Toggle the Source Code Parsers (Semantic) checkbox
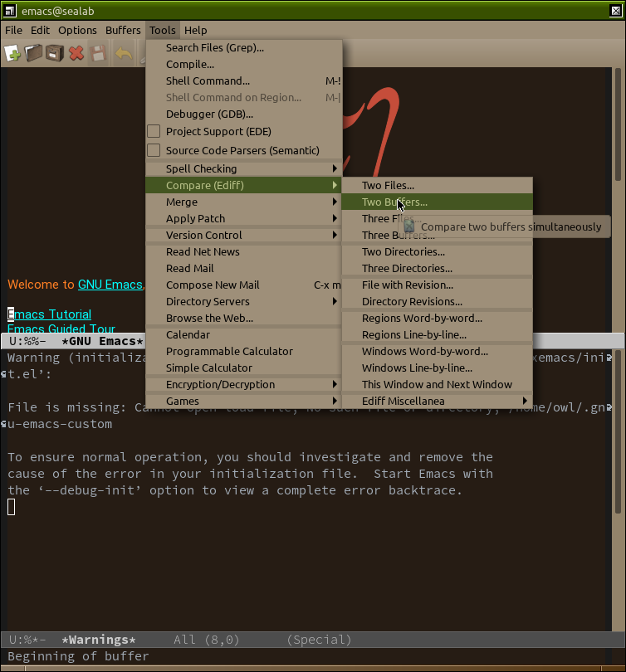 (x=154, y=150)
